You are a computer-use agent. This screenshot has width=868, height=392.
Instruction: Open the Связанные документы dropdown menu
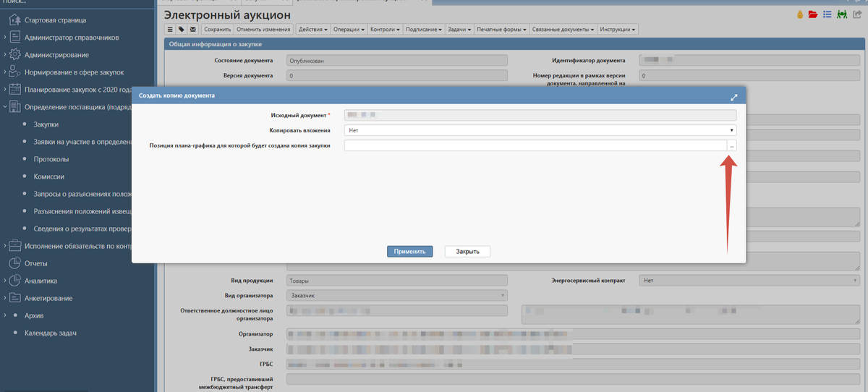pyautogui.click(x=563, y=30)
